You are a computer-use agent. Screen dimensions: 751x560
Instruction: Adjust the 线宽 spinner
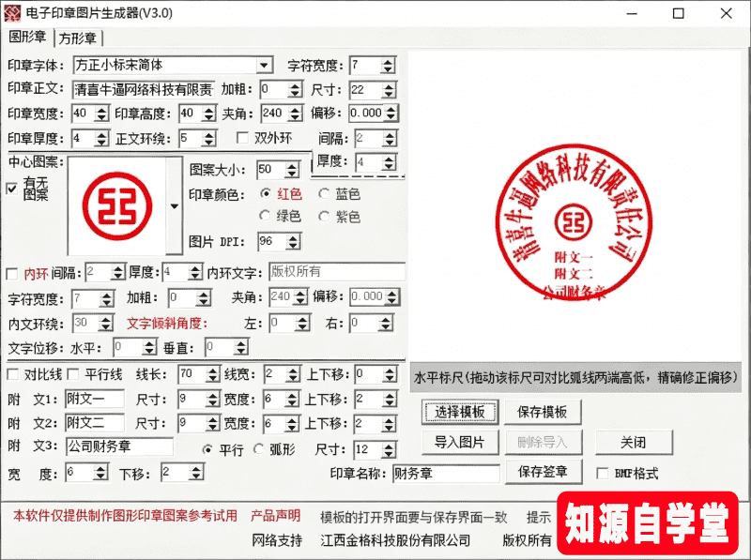[x=293, y=374]
